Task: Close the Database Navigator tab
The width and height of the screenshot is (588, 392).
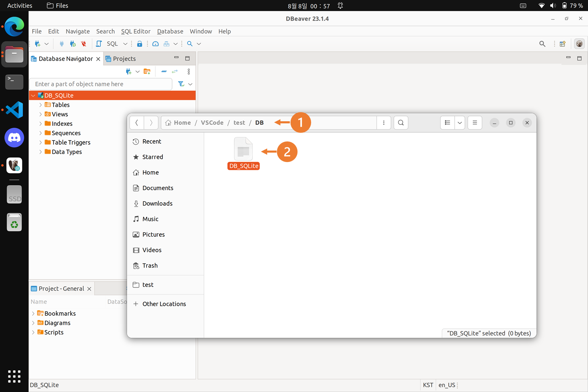Action: tap(98, 59)
